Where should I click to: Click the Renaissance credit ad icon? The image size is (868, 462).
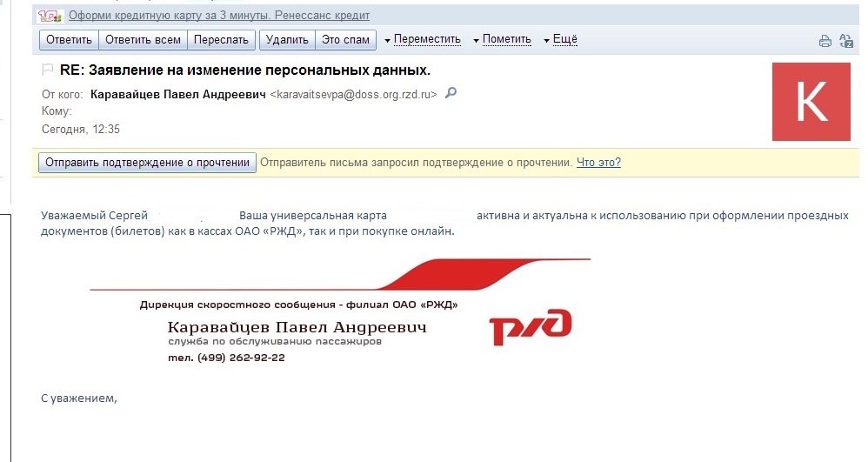coord(50,16)
